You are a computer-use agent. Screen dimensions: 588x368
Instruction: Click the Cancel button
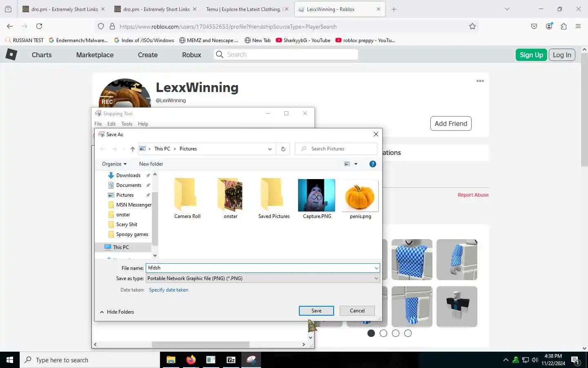point(357,311)
